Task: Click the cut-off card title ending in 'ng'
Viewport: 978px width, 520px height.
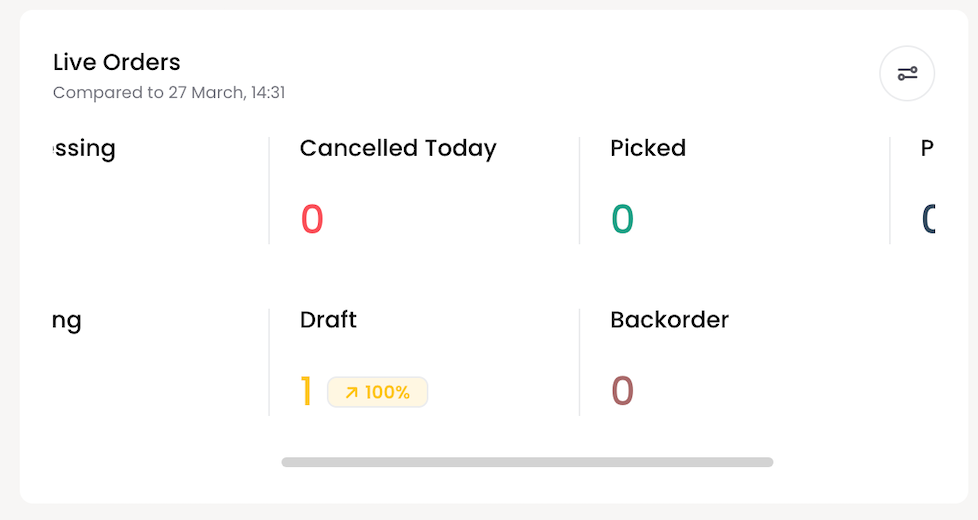Action: (x=67, y=321)
